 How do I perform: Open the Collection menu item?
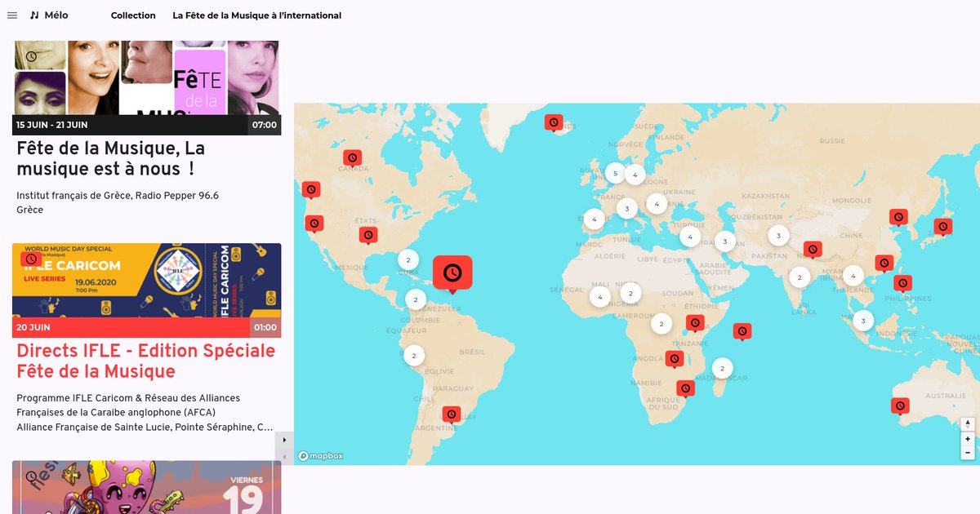coord(133,16)
